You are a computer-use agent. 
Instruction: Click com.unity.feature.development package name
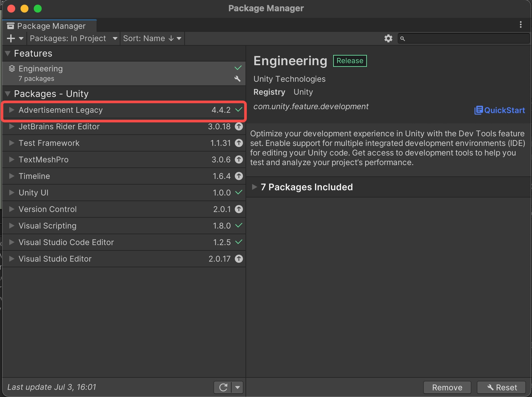click(x=311, y=107)
